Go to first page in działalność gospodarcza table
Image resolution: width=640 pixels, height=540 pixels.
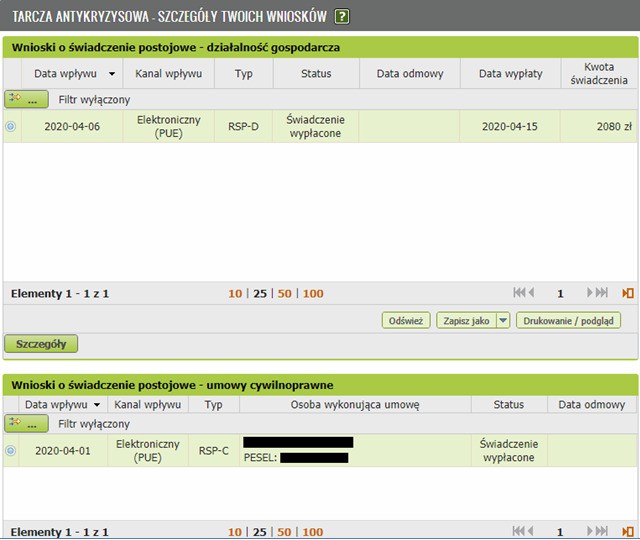coord(519,293)
